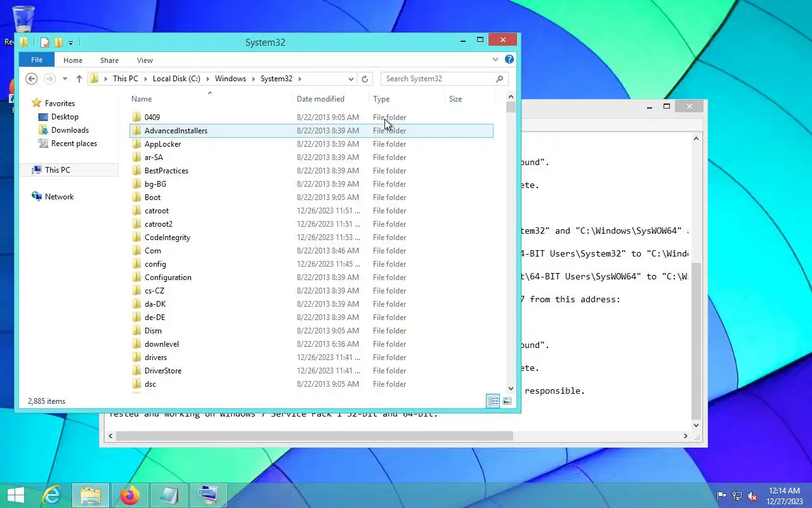Refresh the System32 folder view
This screenshot has height=508, width=812.
[365, 79]
